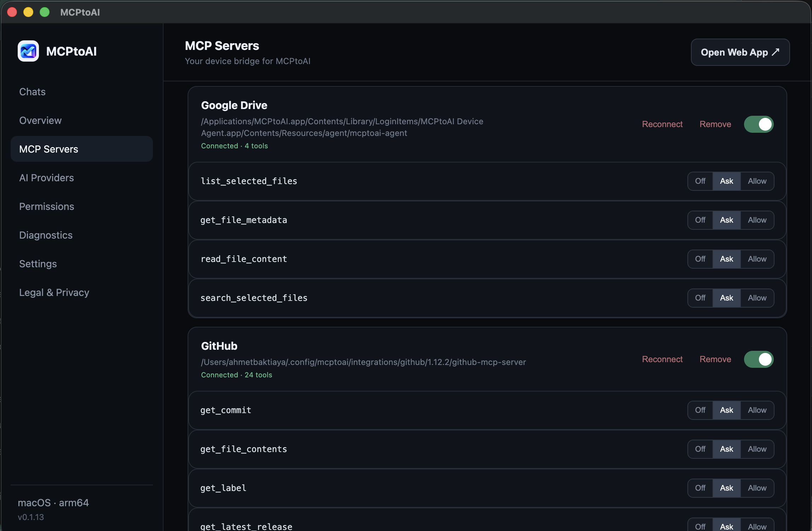
Task: Select Ask for list_selected_files
Action: tap(726, 181)
